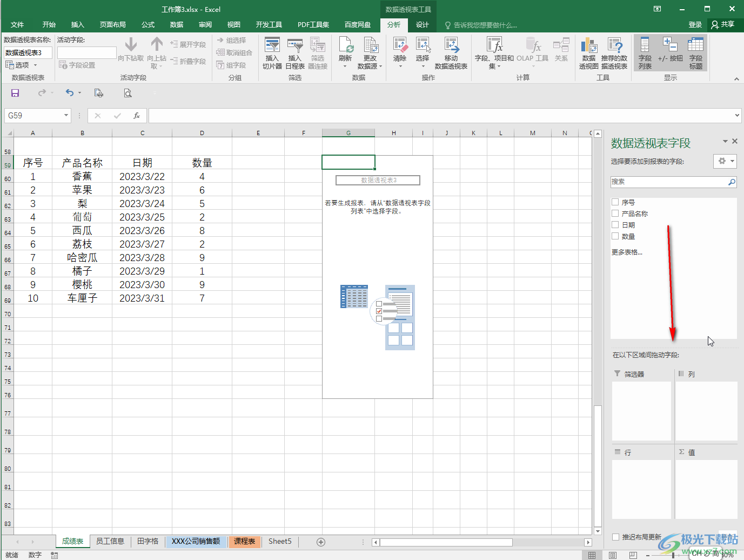Select the column G header
Viewport: 744px width, 560px height.
point(348,133)
